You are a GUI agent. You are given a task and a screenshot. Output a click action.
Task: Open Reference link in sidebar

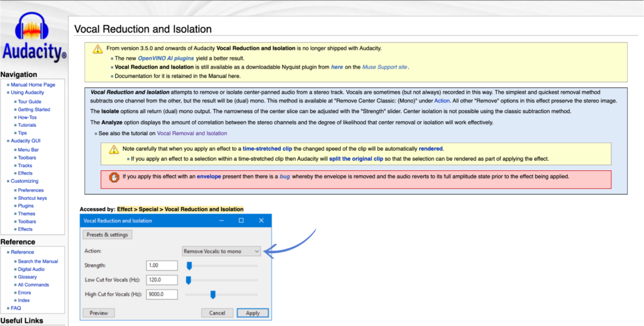coord(23,252)
